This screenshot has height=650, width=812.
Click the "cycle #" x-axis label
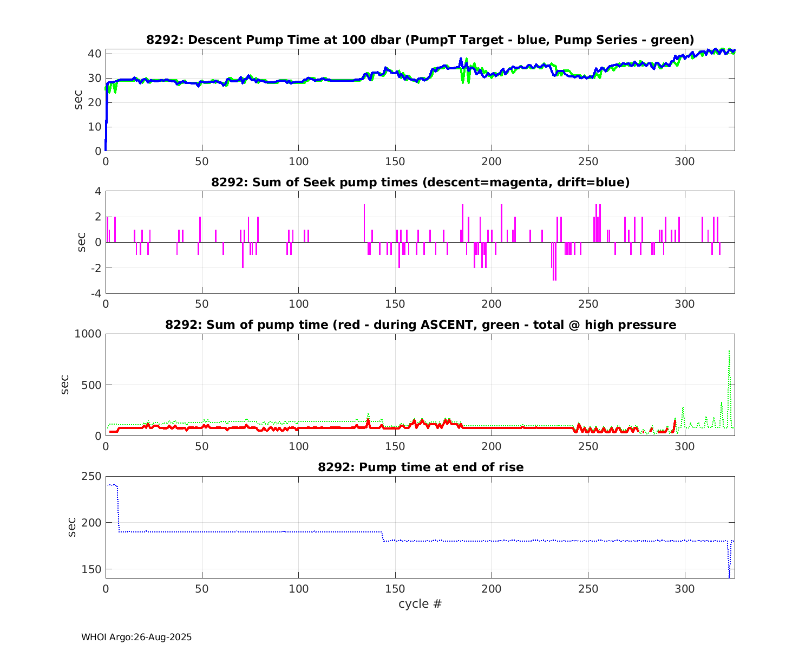pos(420,604)
